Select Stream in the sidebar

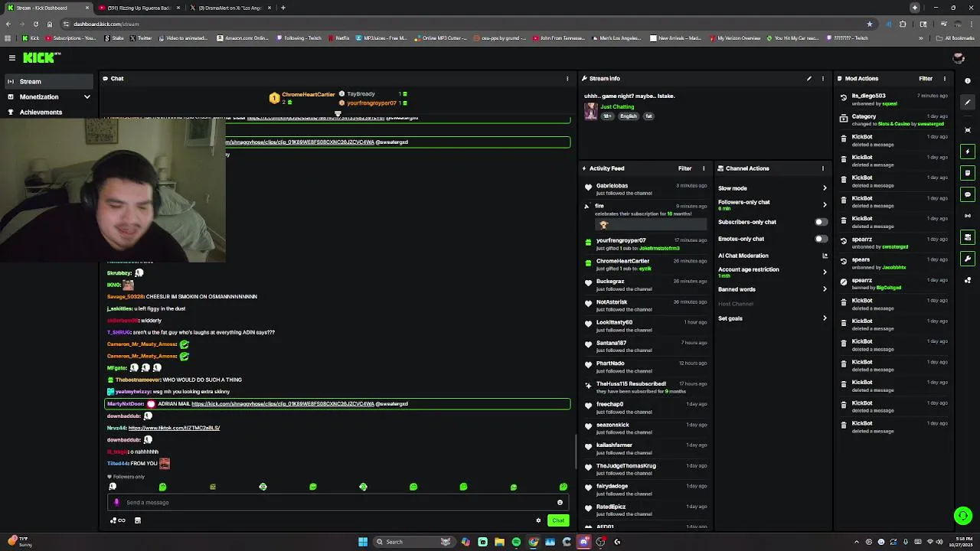[47, 81]
